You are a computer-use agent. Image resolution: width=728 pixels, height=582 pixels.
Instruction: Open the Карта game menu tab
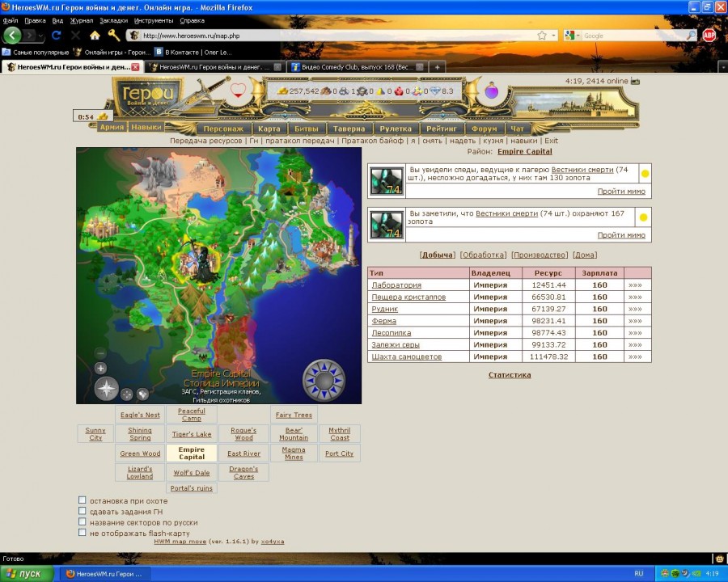tap(269, 129)
